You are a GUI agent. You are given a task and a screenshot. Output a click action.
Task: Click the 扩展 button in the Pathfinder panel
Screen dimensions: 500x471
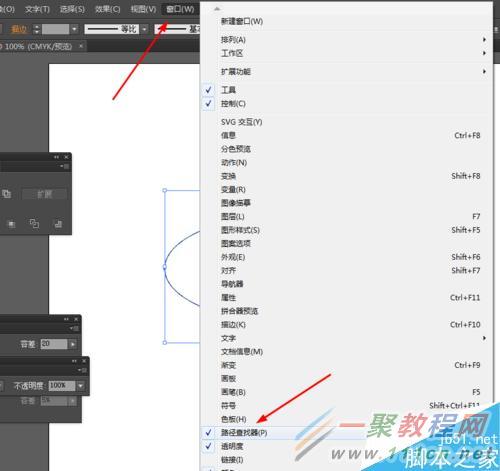click(x=44, y=194)
